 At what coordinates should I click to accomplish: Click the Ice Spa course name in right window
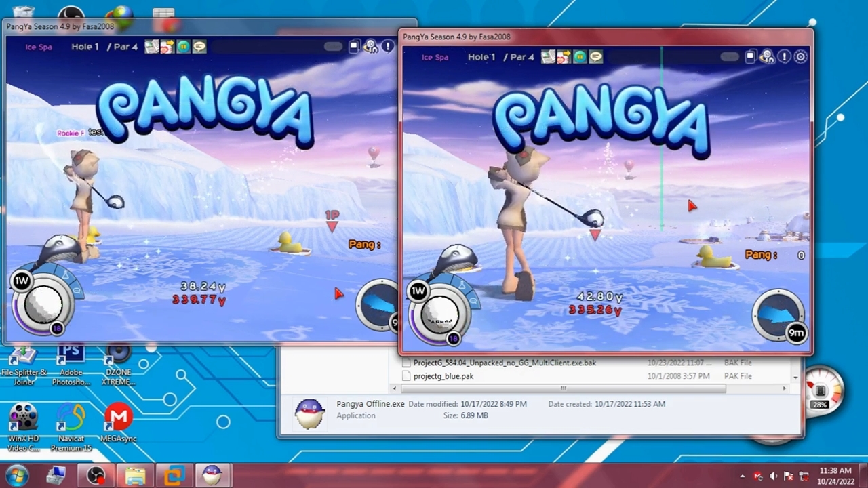click(435, 57)
